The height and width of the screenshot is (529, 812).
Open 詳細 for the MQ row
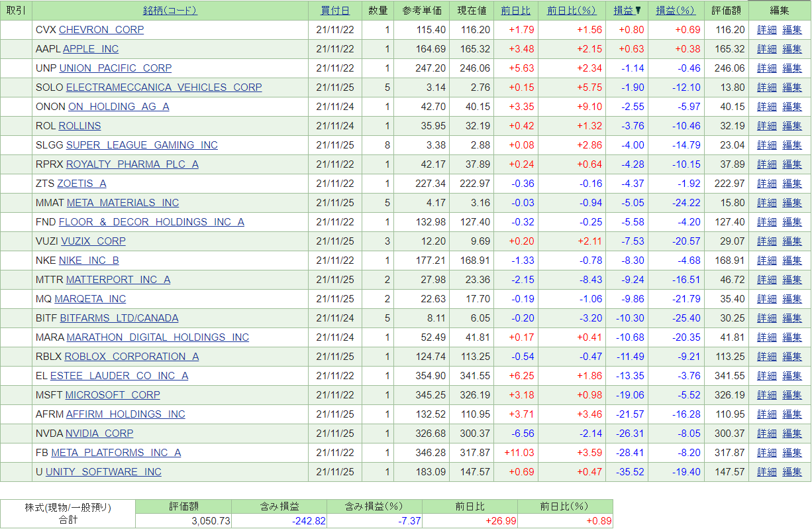tap(767, 299)
